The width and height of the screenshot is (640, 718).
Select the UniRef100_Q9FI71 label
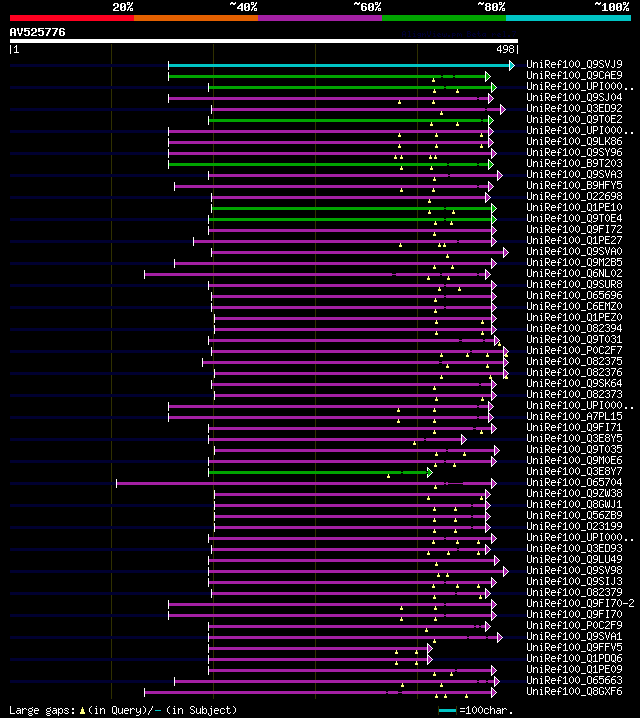pyautogui.click(x=574, y=427)
